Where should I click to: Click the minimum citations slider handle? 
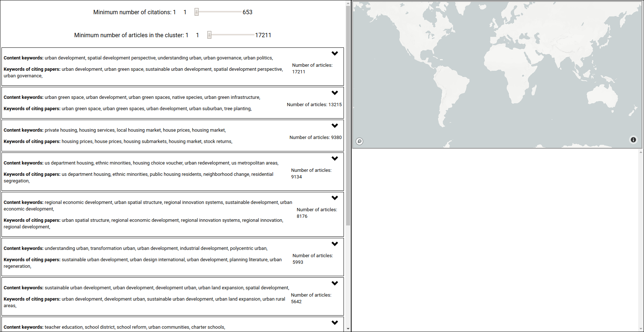[x=196, y=12]
